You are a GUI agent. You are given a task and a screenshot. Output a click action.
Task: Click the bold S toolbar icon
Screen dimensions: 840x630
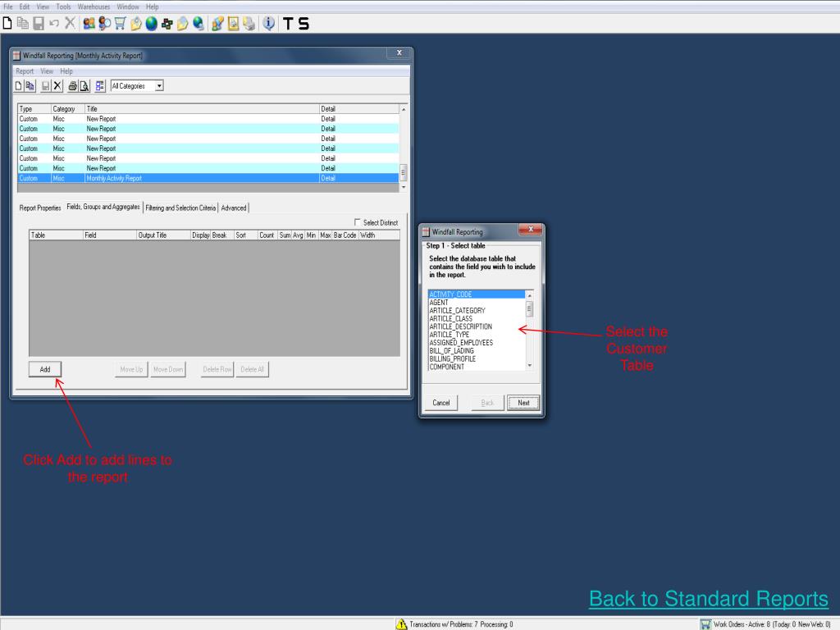304,24
